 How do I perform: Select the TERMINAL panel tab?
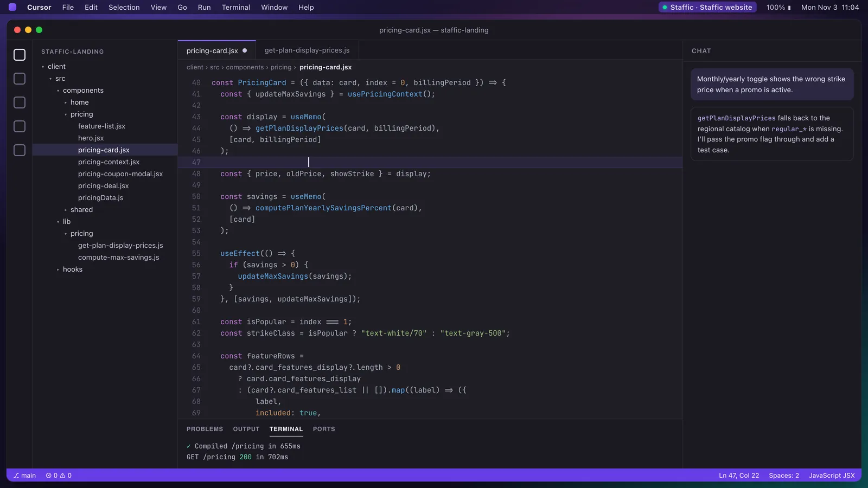click(286, 429)
